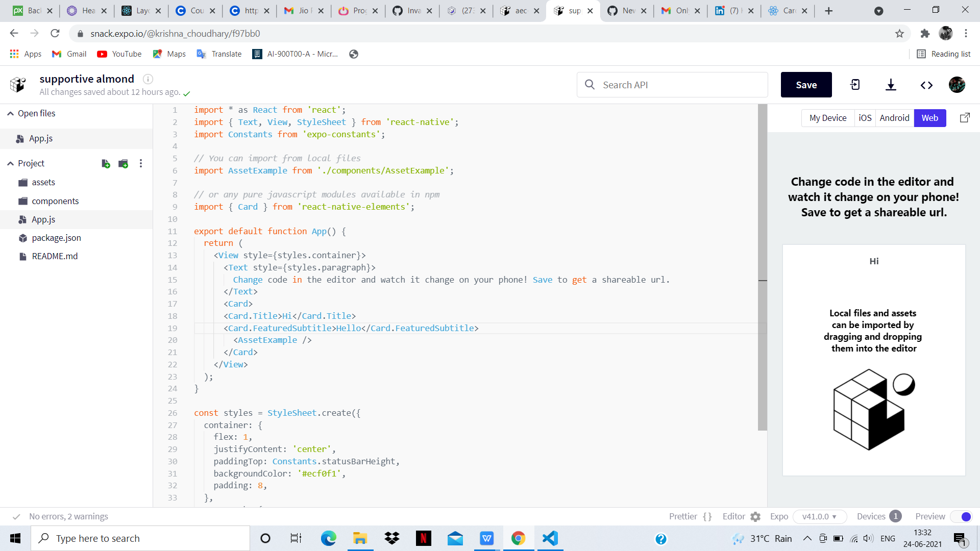This screenshot has width=980, height=551.
Task: Create a new file in the Project panel
Action: (106, 163)
